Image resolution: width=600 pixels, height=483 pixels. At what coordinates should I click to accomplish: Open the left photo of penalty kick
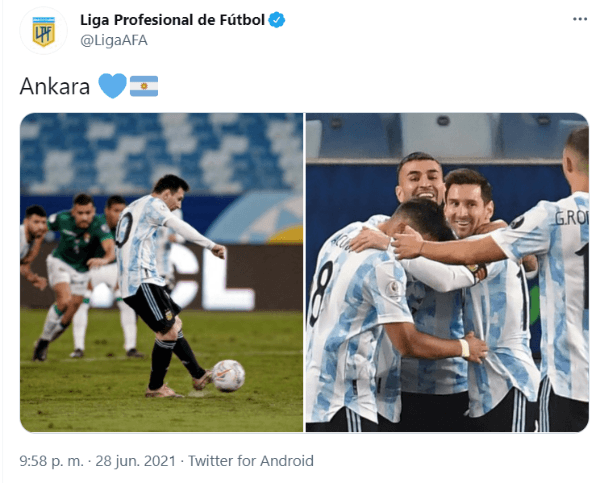161,273
